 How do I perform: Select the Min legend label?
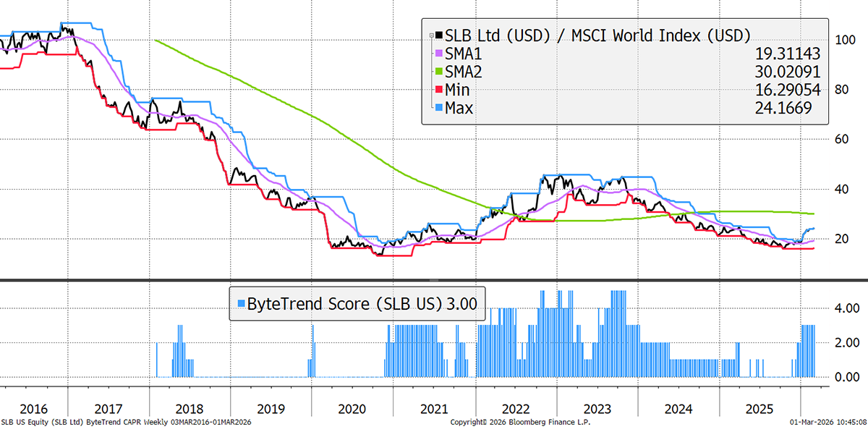pos(458,90)
